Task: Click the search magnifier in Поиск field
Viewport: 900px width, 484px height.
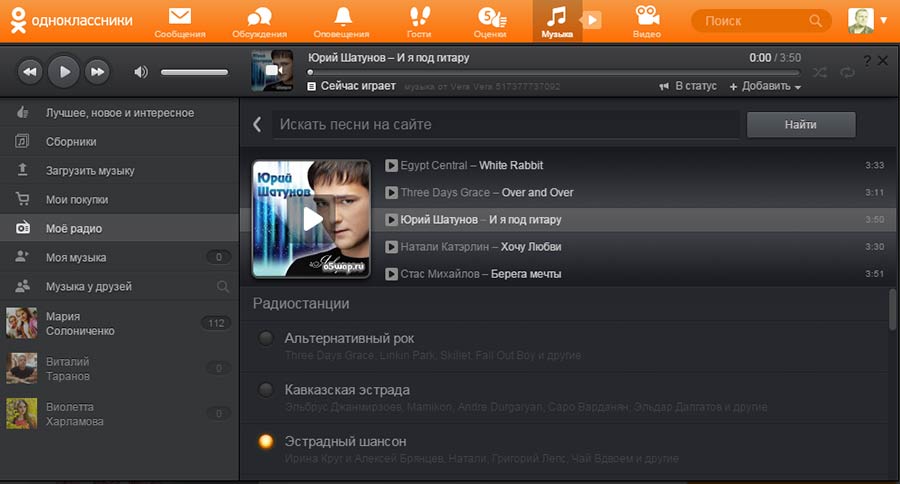Action: pos(815,21)
